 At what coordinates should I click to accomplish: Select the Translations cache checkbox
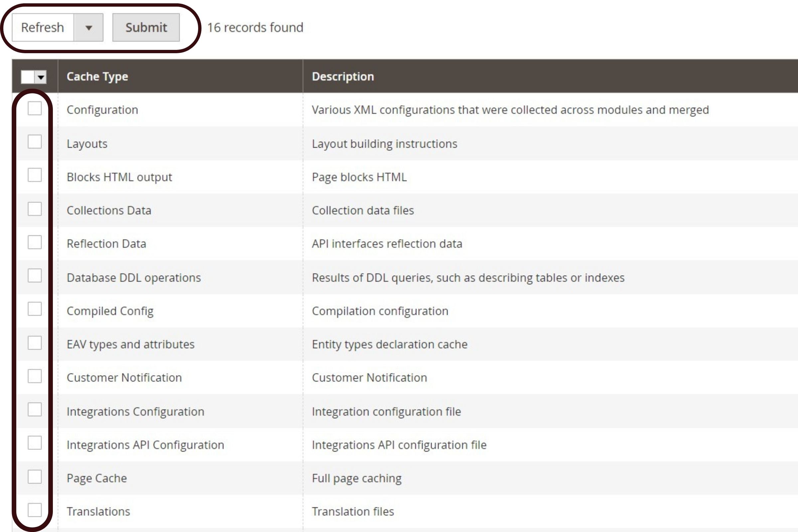(35, 510)
